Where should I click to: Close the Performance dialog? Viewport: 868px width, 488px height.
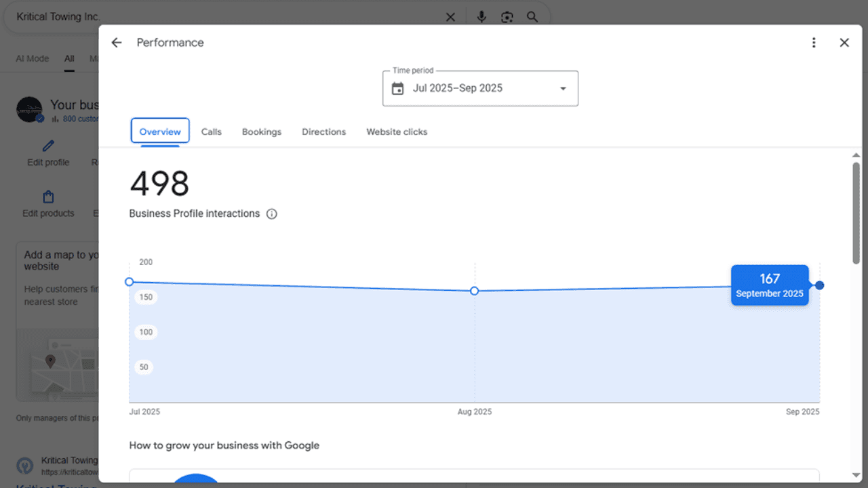[844, 43]
